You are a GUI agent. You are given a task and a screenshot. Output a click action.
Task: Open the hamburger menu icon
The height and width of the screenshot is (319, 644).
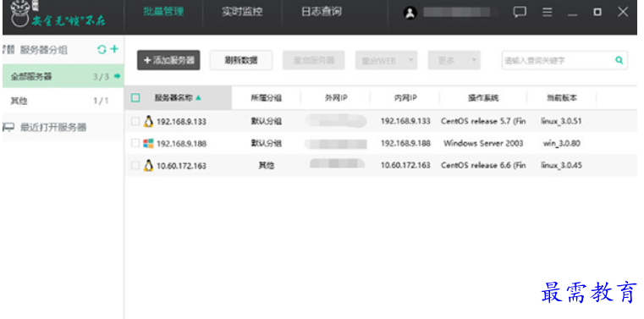click(547, 12)
